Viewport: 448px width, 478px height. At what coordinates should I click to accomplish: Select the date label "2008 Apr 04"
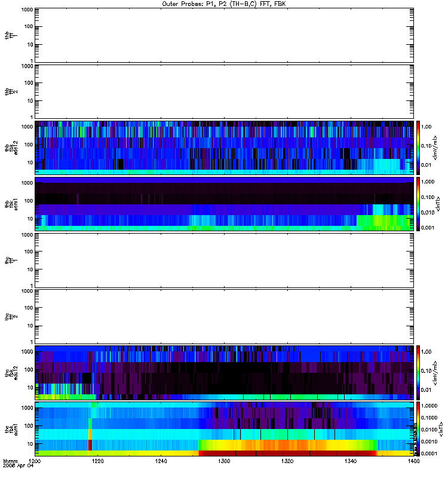(x=18, y=466)
